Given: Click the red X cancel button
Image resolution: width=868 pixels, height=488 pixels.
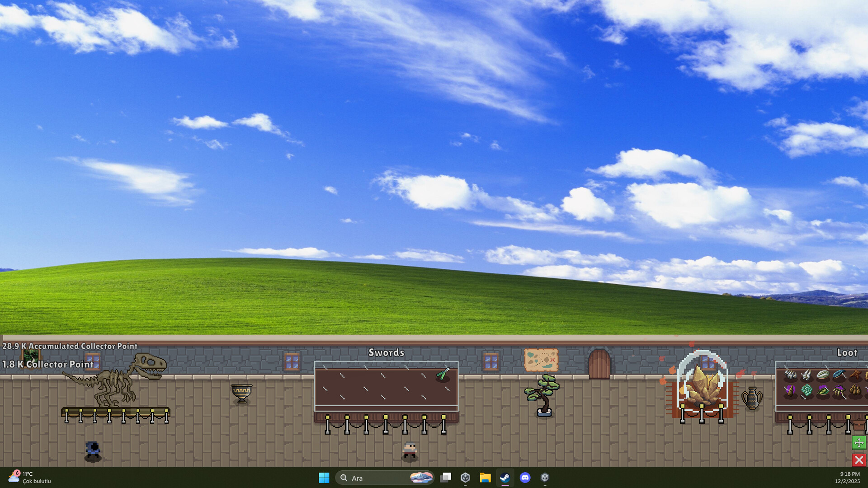Looking at the screenshot, I should coord(859,460).
